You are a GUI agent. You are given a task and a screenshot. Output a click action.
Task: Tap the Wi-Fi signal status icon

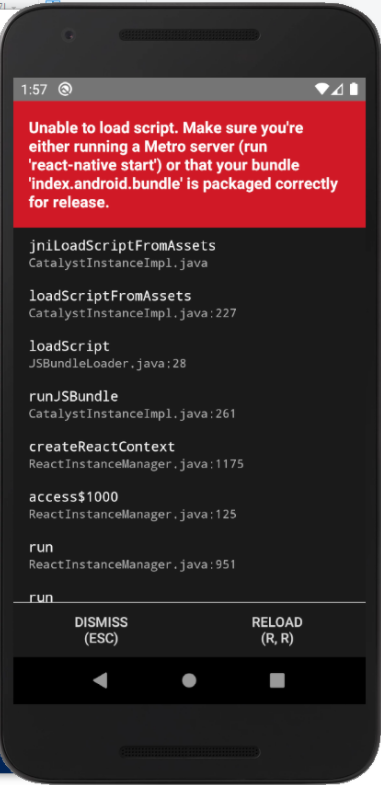click(x=322, y=89)
